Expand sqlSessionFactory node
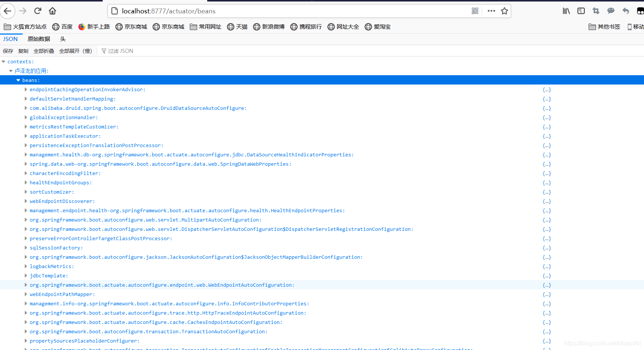Viewport: 644px width, 350px height. click(x=26, y=248)
